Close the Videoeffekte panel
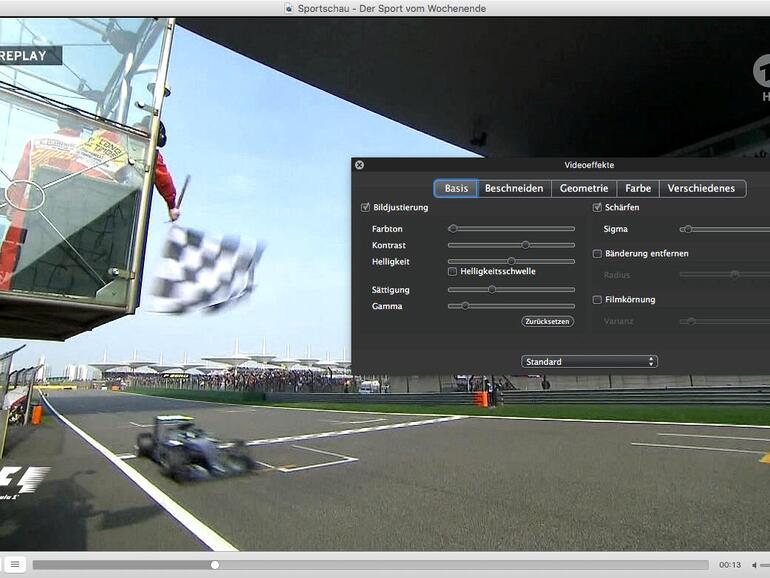This screenshot has width=770, height=578. (359, 165)
